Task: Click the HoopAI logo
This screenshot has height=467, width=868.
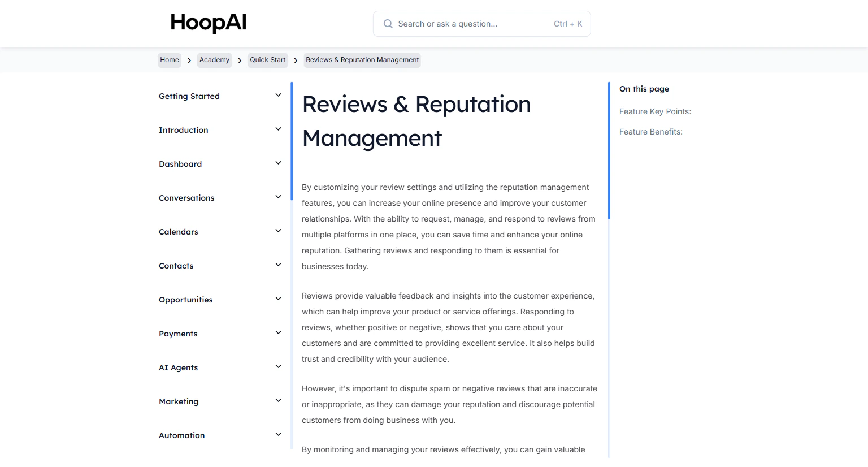Action: click(x=208, y=23)
